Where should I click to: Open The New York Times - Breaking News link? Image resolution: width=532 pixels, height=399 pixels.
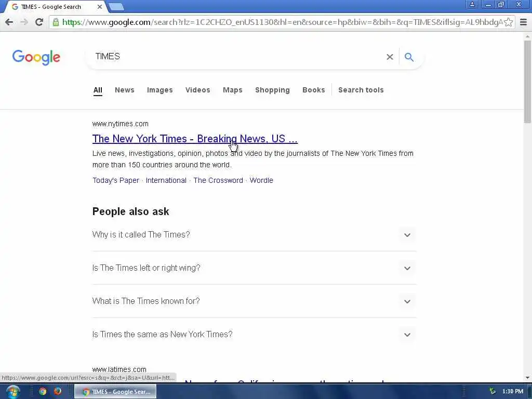point(195,139)
